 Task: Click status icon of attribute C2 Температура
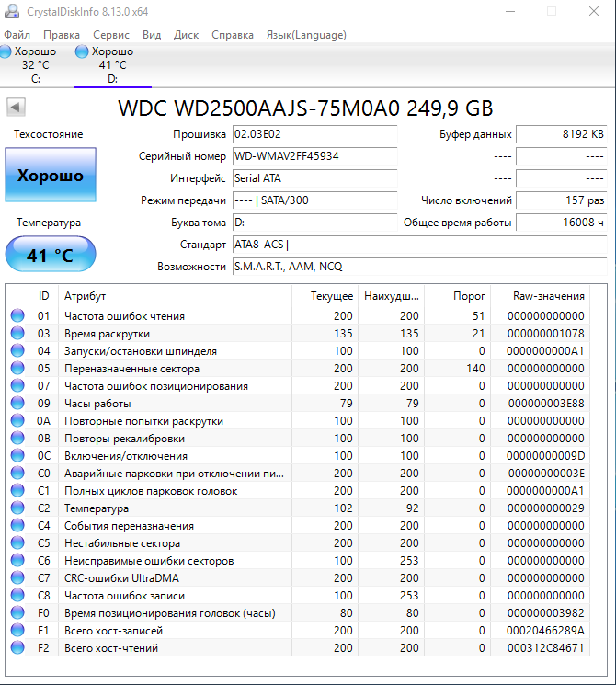17,508
